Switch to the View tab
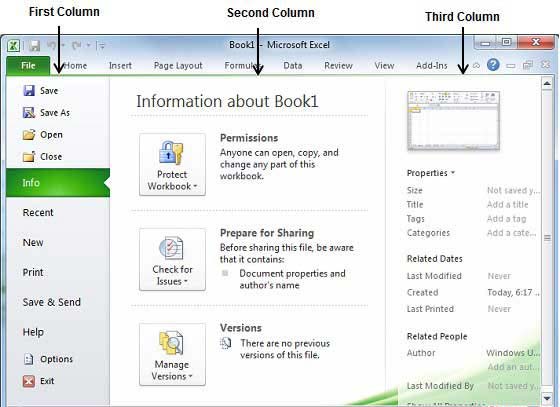560x407 pixels. point(384,66)
